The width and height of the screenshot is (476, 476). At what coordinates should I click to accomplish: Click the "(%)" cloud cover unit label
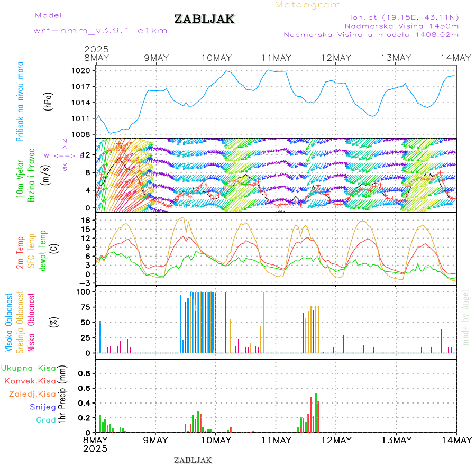click(53, 322)
